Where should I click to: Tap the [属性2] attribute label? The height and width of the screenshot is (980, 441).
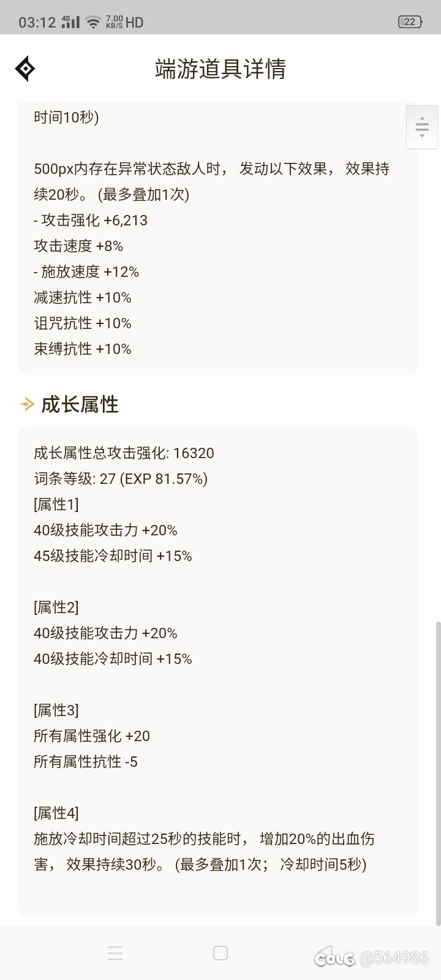tap(56, 608)
